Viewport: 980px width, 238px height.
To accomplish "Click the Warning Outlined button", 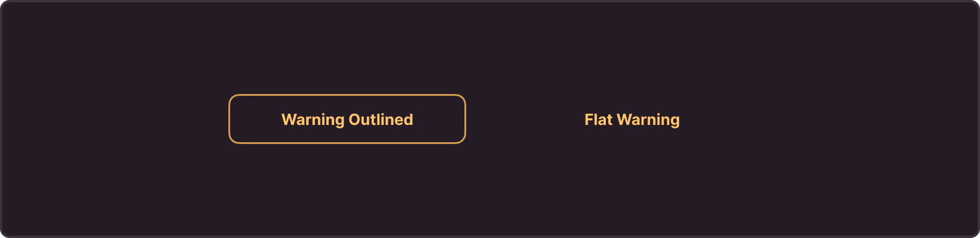I will pyautogui.click(x=347, y=119).
